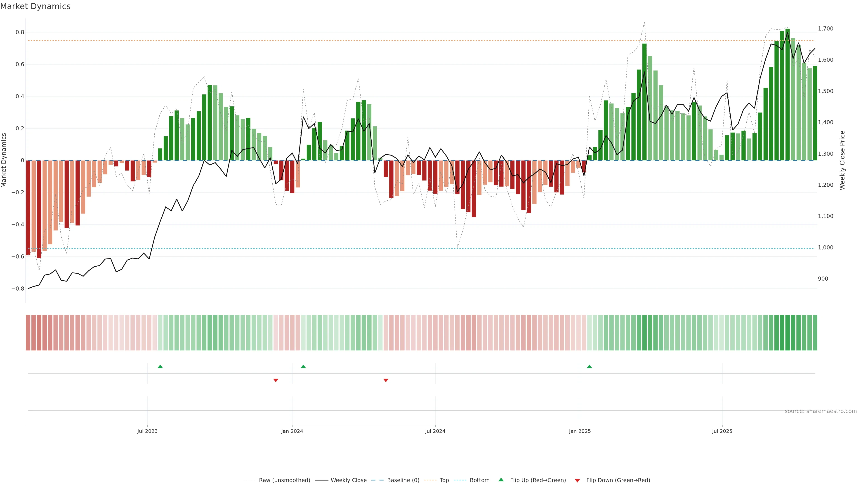868x488 pixels.
Task: Click the green flip-up triangle near Jan 2024
Action: pos(303,366)
